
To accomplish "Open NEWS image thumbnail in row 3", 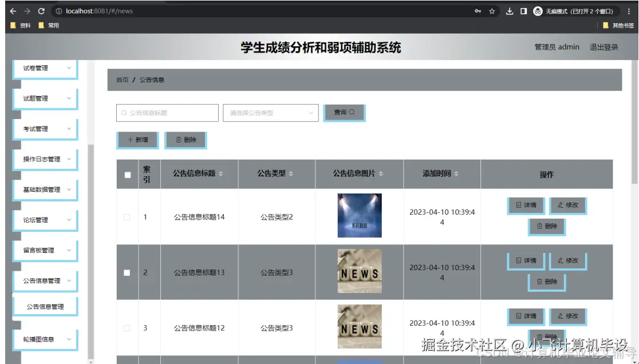I will (x=360, y=327).
